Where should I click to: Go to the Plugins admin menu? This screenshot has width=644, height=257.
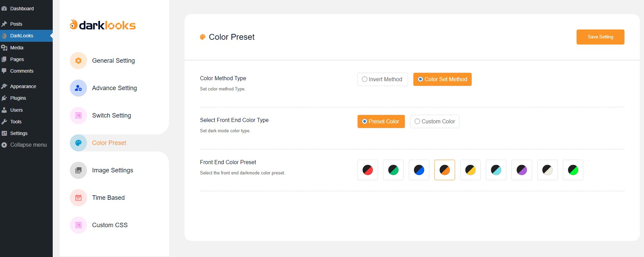coord(18,98)
